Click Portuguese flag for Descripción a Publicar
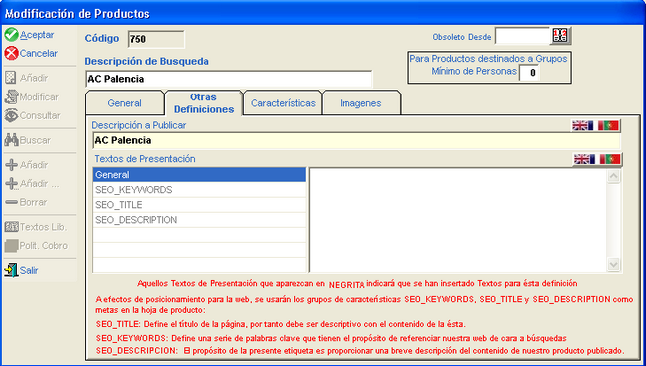Viewport: 646px width, 366px height. pos(608,125)
